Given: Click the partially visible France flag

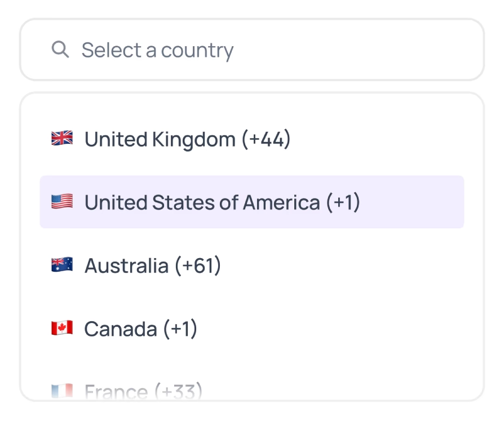Looking at the screenshot, I should tap(62, 391).
